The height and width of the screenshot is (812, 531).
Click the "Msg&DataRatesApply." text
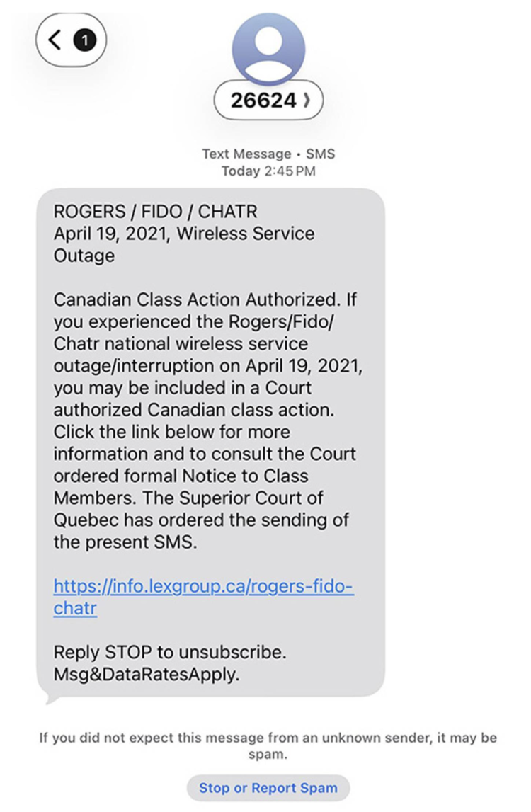tap(147, 674)
